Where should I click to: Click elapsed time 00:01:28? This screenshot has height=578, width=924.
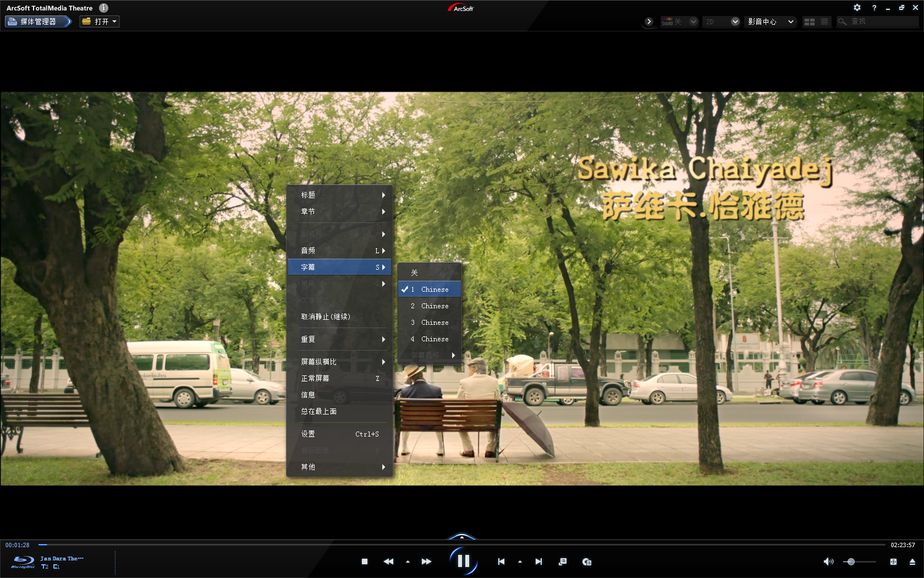tap(18, 545)
